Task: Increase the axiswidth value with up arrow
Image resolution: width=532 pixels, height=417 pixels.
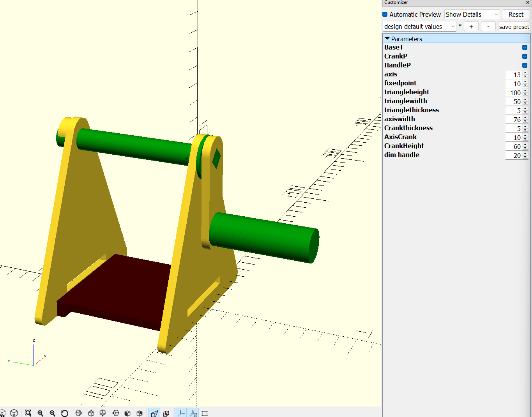Action: (525, 118)
